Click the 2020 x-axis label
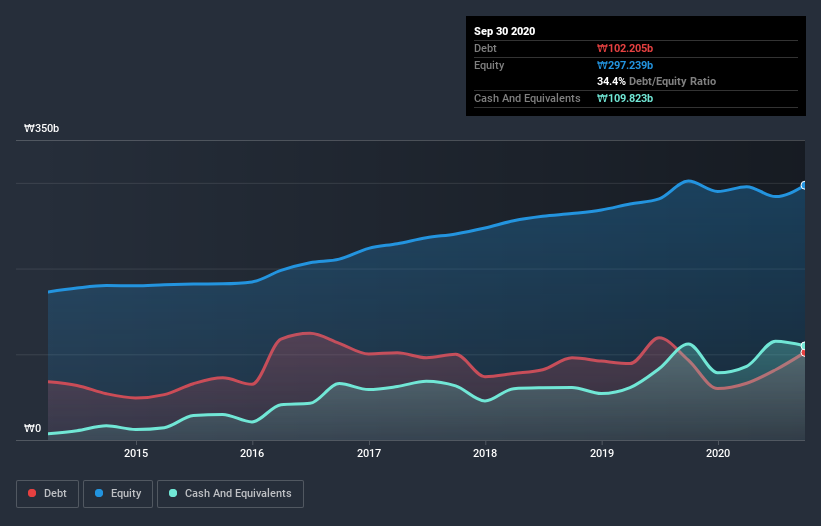Screen dimensions: 821x526 (718, 453)
